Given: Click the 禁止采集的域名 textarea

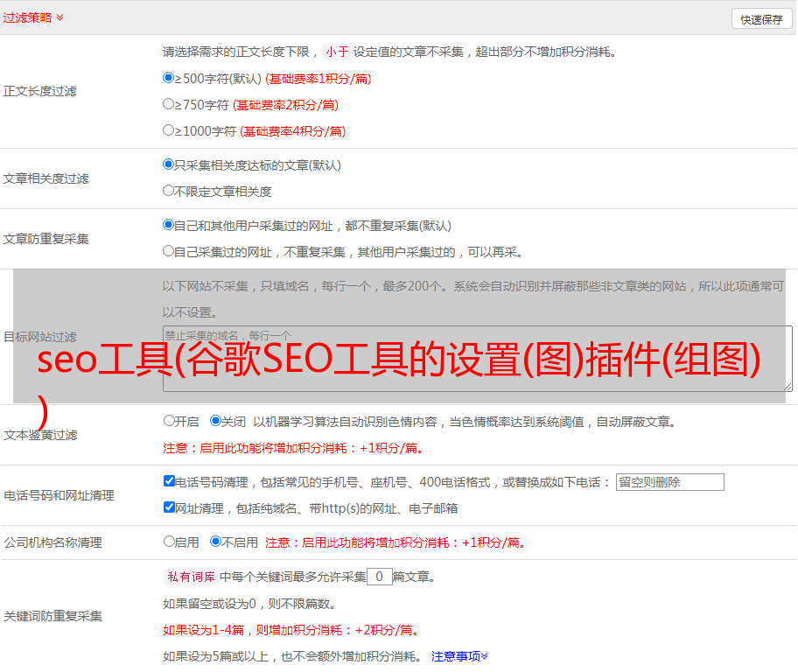Looking at the screenshot, I should (478, 359).
